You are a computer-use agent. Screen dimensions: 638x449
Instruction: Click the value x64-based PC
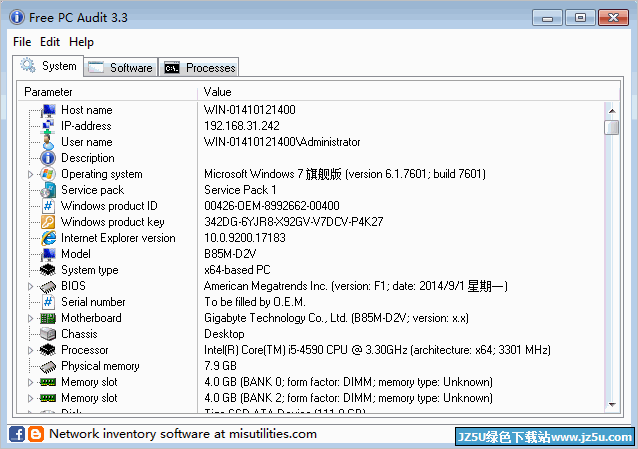click(x=237, y=270)
